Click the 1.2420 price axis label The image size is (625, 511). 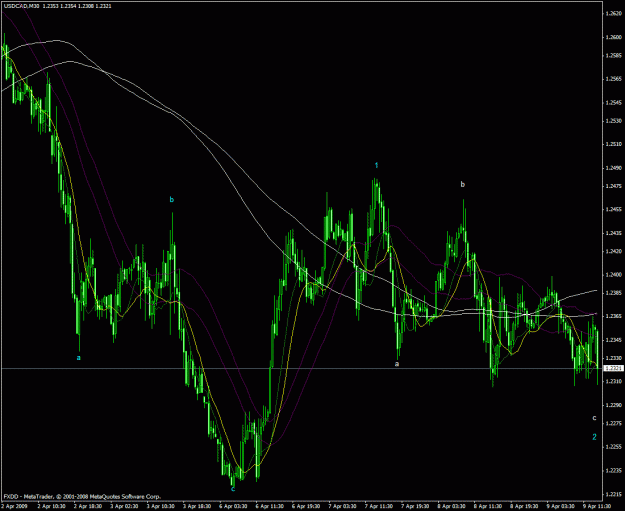pyautogui.click(x=613, y=251)
